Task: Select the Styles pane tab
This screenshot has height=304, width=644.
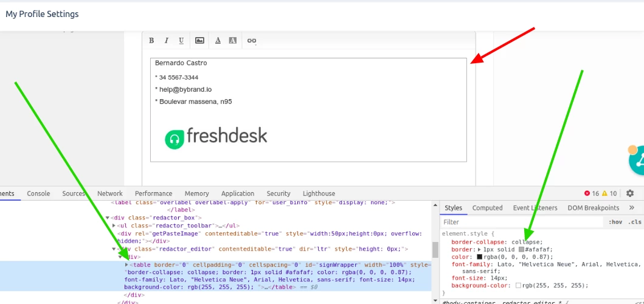Action: (454, 208)
